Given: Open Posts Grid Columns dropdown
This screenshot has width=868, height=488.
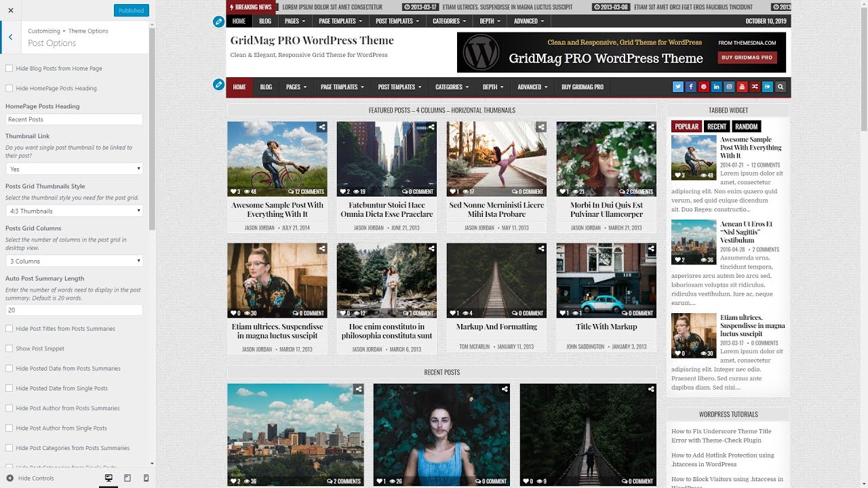Looking at the screenshot, I should [x=74, y=261].
